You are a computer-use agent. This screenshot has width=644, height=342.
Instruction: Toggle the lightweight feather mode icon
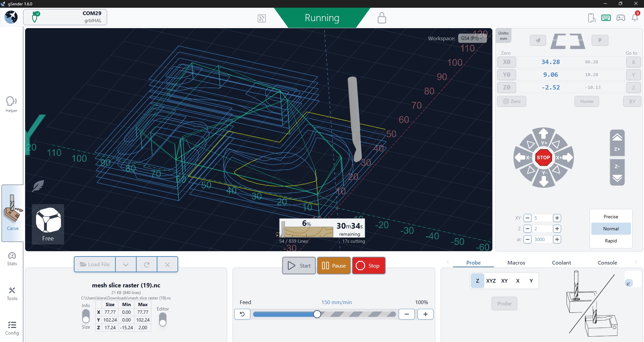[x=38, y=186]
